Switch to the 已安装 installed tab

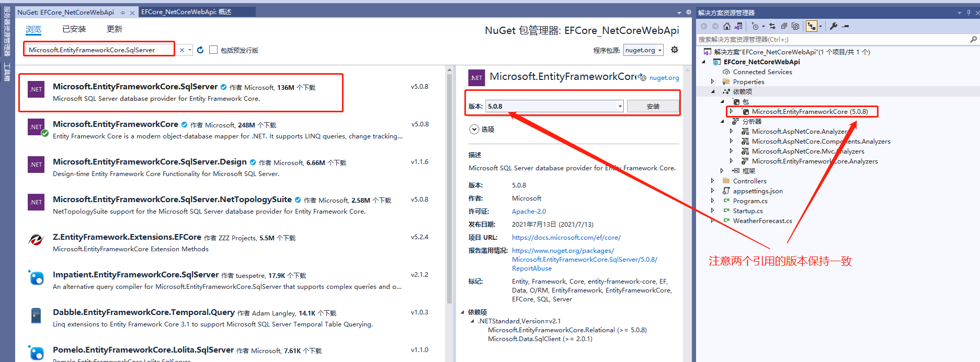coord(74,29)
